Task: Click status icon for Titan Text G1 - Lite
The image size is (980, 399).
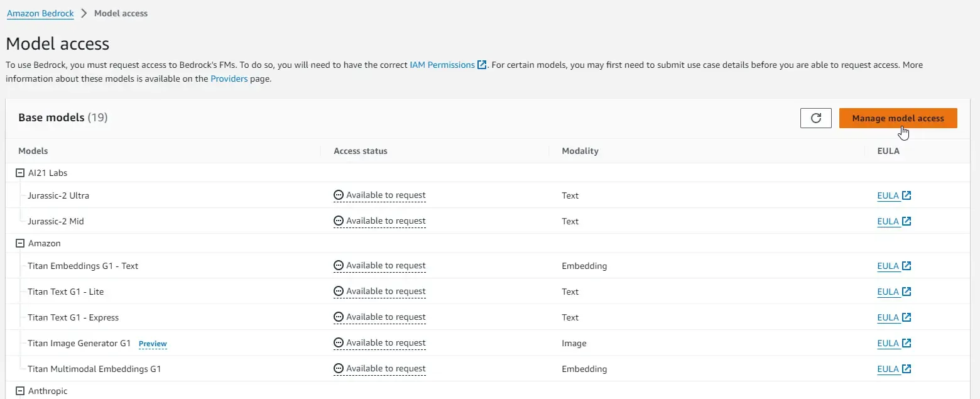Action: (339, 292)
